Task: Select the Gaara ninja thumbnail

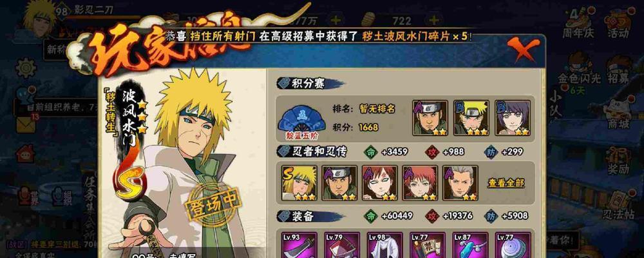Action: [379, 183]
